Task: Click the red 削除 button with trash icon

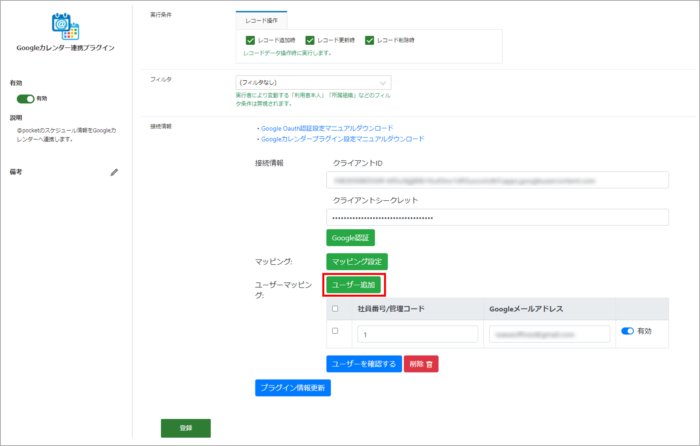Action: tap(421, 364)
